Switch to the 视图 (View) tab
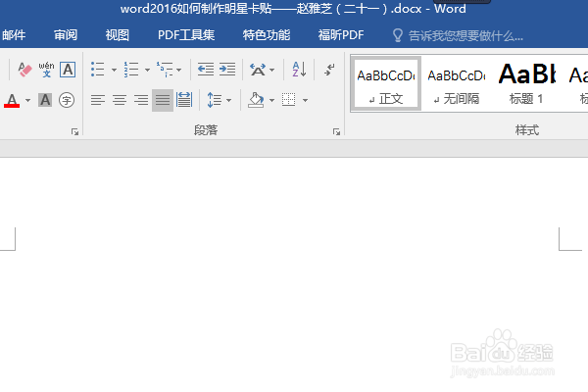The image size is (588, 392). [x=118, y=35]
